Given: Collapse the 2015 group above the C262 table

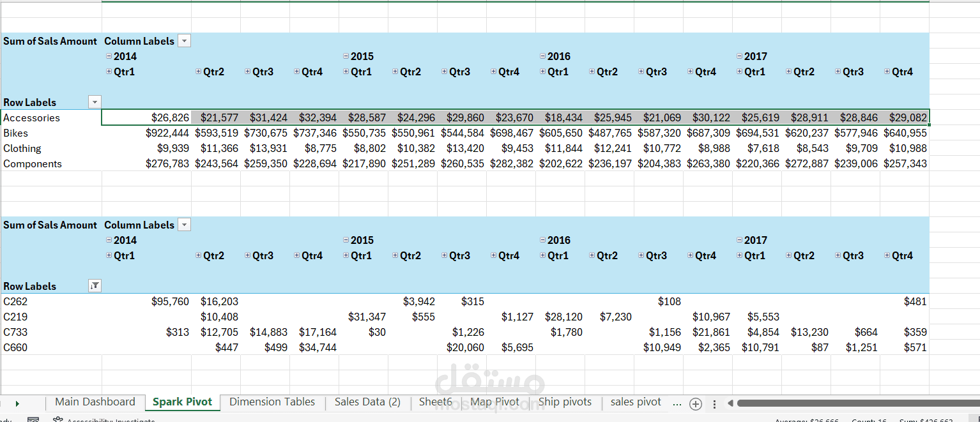Looking at the screenshot, I should coord(346,240).
